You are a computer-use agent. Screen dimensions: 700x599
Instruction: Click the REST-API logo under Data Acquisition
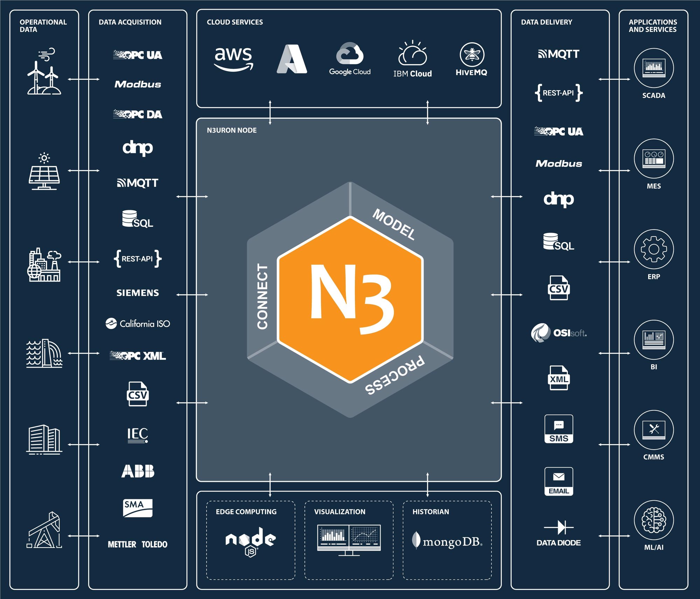[x=138, y=259]
